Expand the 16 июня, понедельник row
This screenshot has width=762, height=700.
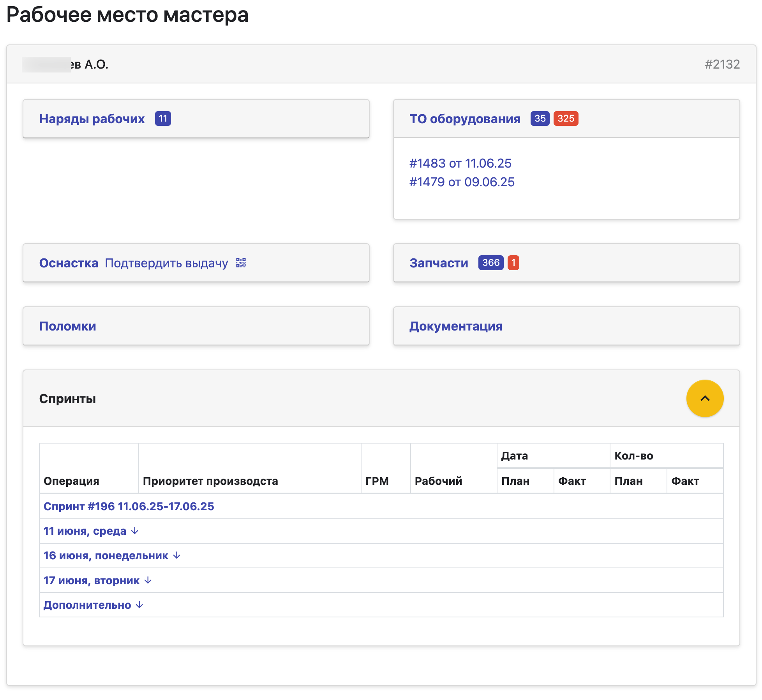(112, 555)
